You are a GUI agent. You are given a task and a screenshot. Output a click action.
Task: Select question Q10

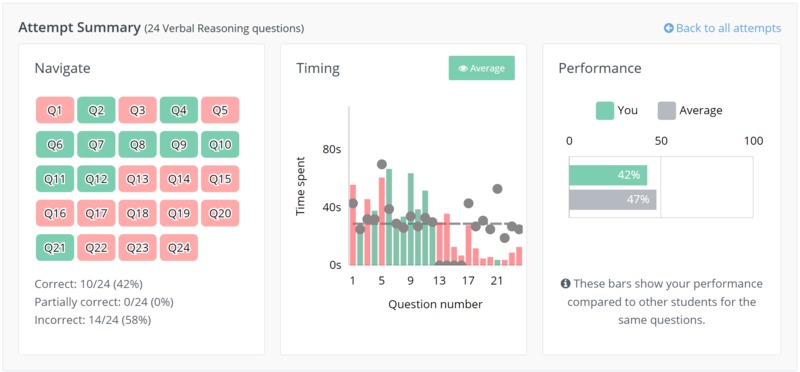coord(220,144)
